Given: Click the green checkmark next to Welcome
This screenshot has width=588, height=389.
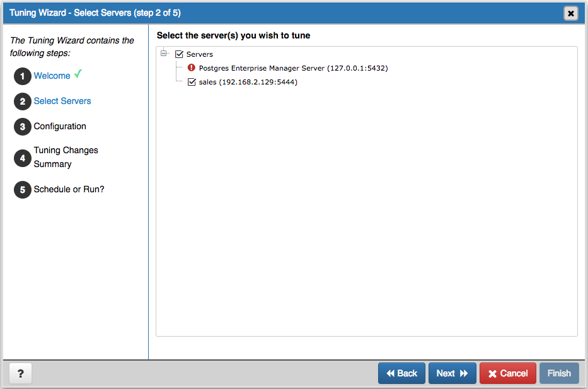Looking at the screenshot, I should tap(78, 74).
